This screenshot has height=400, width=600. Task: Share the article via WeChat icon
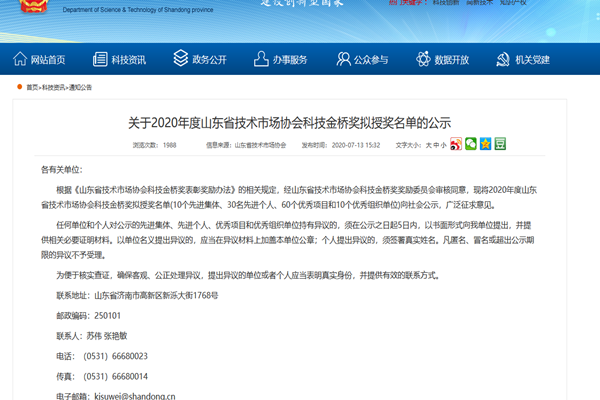tap(471, 144)
